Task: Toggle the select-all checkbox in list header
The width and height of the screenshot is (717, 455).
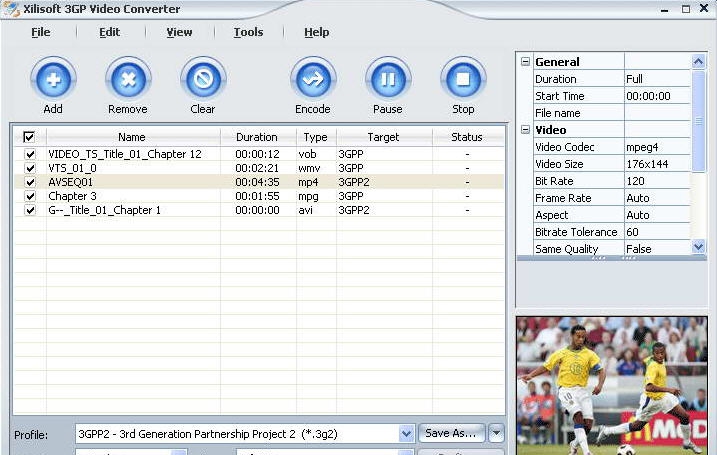Action: click(x=29, y=137)
